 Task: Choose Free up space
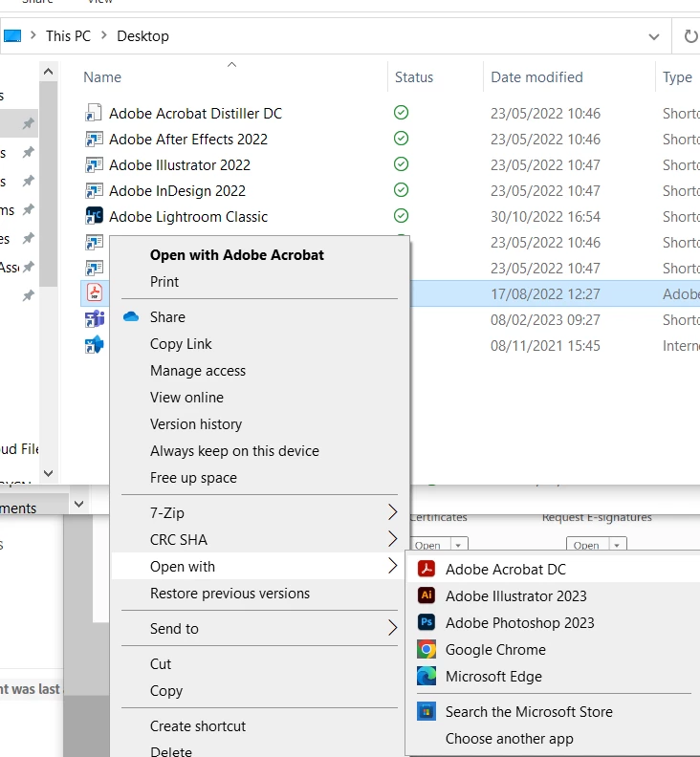point(193,478)
